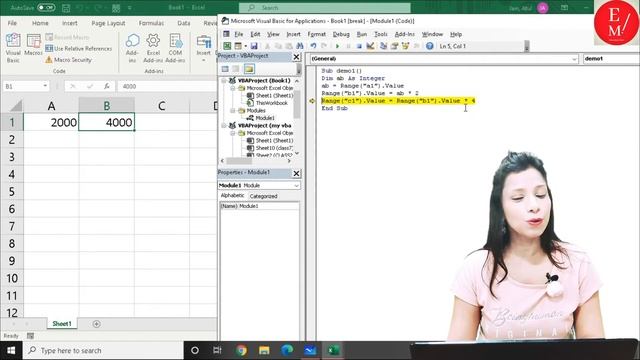
Task: Undo last edit in VBA editor
Action: click(313, 46)
